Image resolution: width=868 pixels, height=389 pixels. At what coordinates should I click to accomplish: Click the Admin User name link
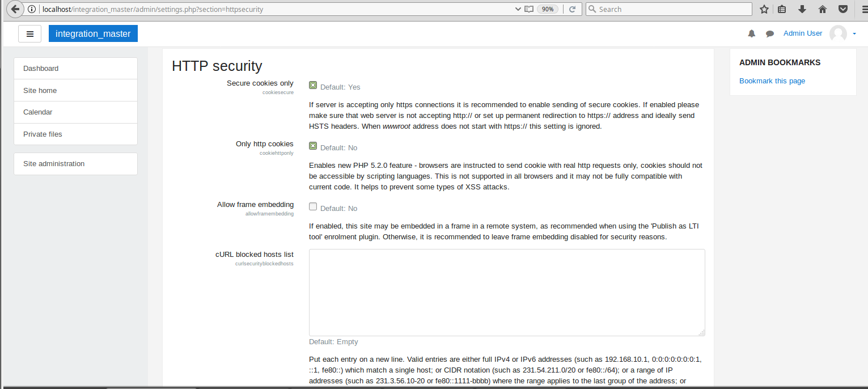pyautogui.click(x=803, y=33)
